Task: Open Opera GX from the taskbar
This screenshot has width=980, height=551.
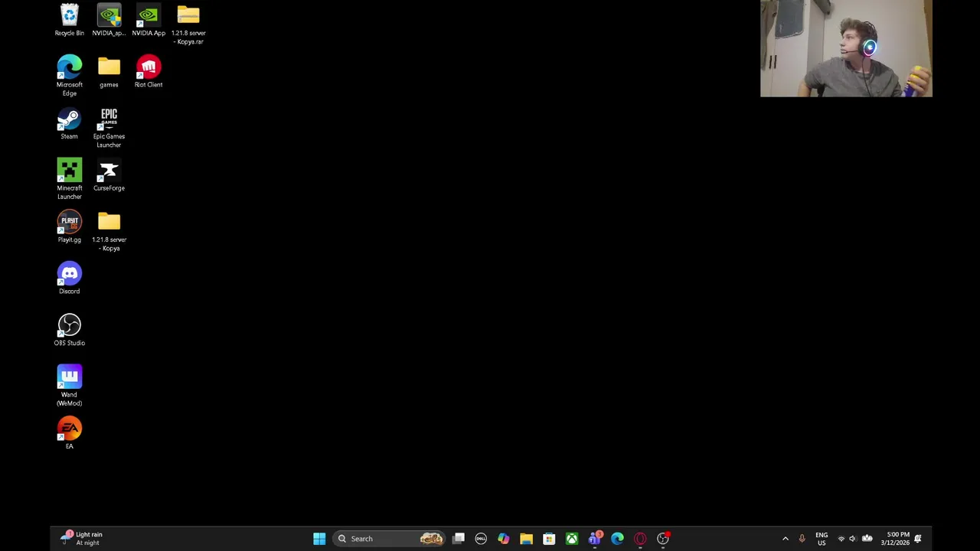Action: tap(640, 539)
